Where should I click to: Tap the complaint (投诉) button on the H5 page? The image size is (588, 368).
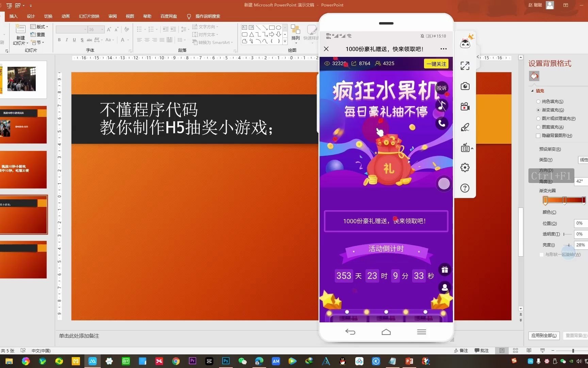(442, 88)
